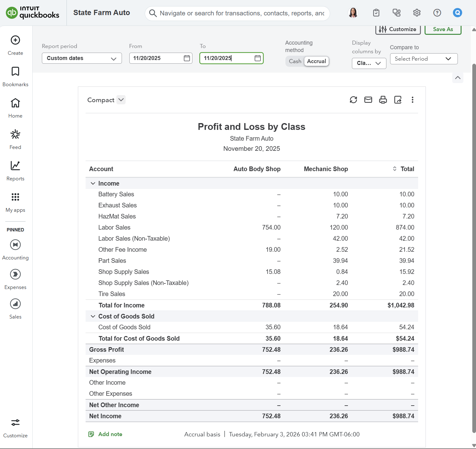Print the Profit and Loss report
476x449 pixels.
(383, 100)
